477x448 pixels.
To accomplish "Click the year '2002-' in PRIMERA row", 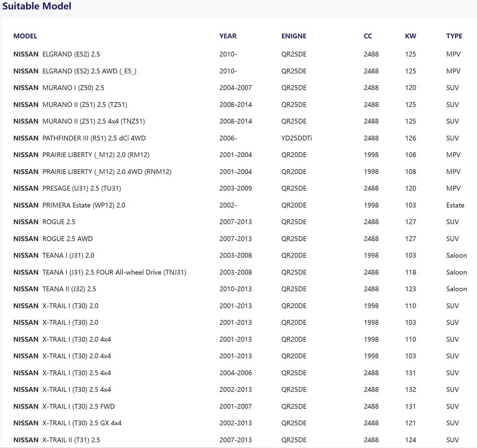I will pyautogui.click(x=228, y=205).
